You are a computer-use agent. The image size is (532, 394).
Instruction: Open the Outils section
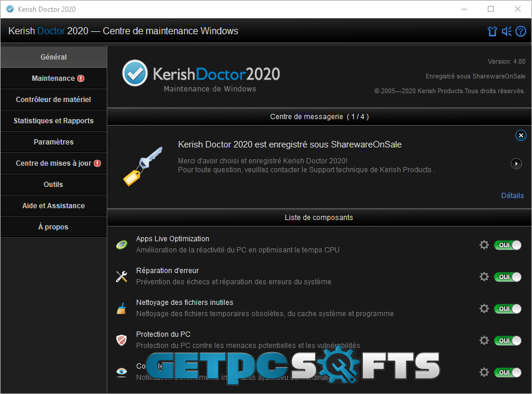tap(54, 184)
